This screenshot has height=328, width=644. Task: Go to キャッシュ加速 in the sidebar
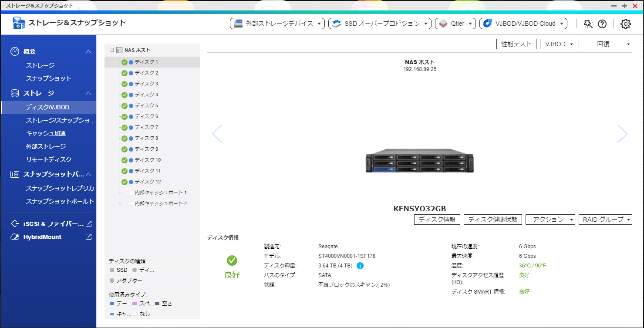46,133
